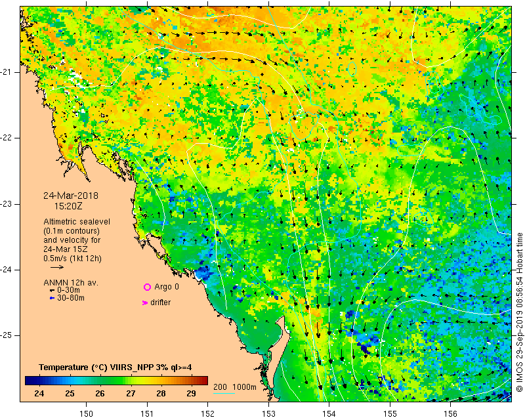Select the '15:20Z' time text
Image resolution: width=525 pixels, height=420 pixels.
click(x=68, y=206)
